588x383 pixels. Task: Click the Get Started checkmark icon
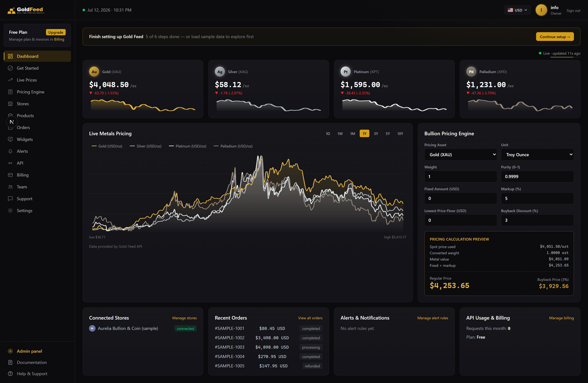10,68
